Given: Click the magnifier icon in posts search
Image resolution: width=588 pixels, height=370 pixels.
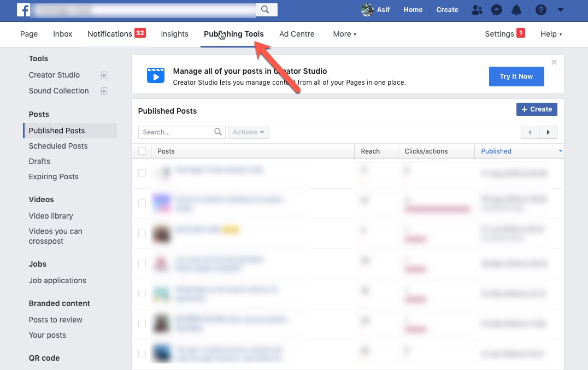Looking at the screenshot, I should click(x=218, y=132).
